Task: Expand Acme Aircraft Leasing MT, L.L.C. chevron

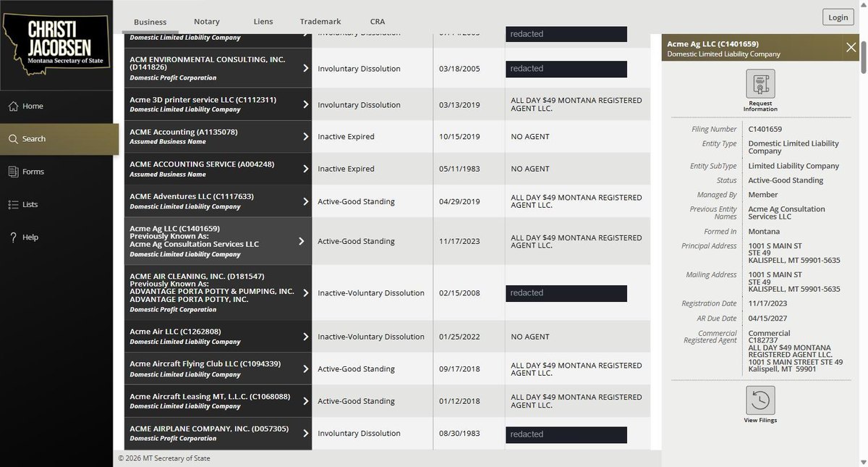Action: click(x=305, y=401)
